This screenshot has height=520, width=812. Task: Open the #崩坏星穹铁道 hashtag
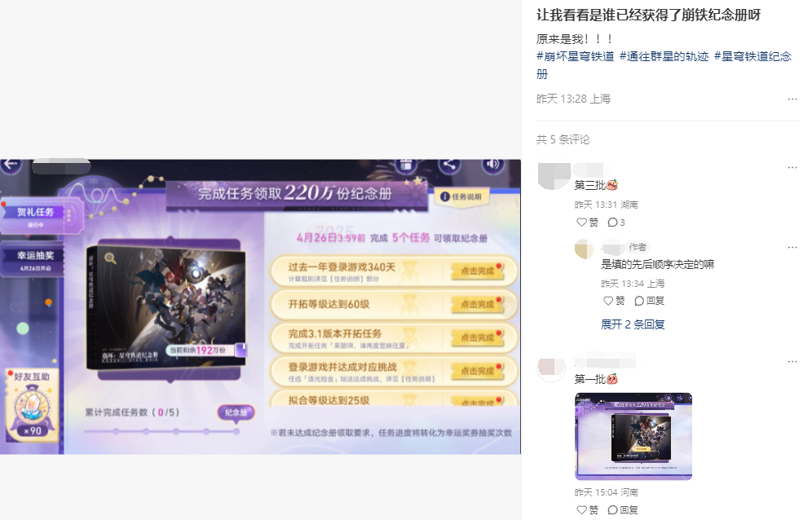tap(576, 56)
